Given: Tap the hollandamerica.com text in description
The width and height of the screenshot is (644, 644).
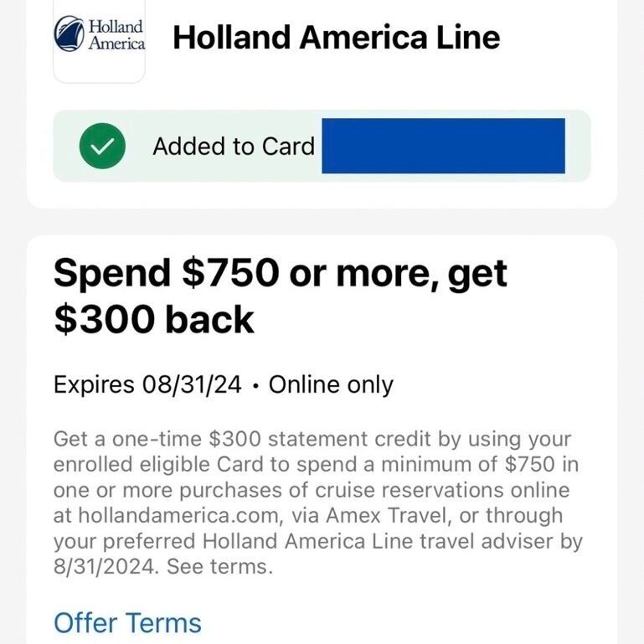Looking at the screenshot, I should [x=181, y=515].
